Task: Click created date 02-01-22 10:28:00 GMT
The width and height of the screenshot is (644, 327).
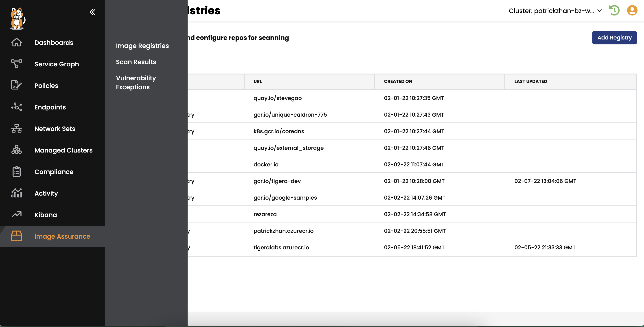Action: 414,181
